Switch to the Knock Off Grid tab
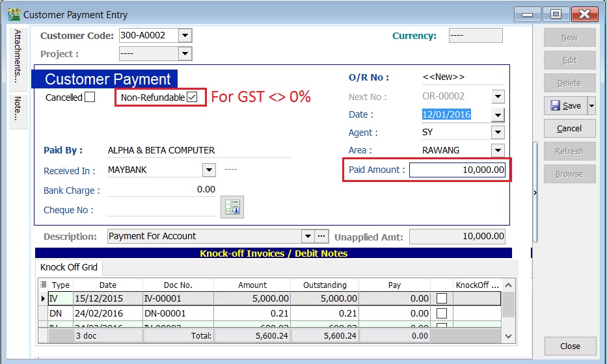This screenshot has width=607, height=364. click(x=68, y=267)
